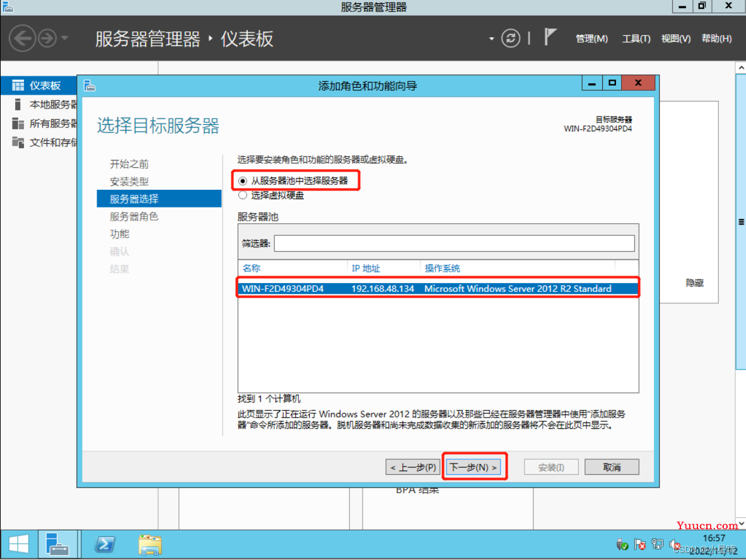This screenshot has width=746, height=560.
Task: Go to 开始之前 wizard step
Action: [129, 164]
